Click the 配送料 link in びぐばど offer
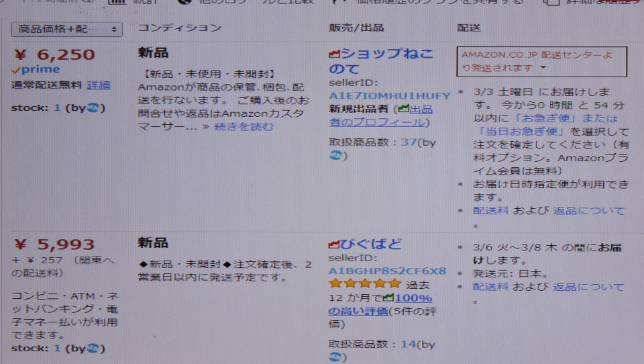Viewport: 644px width, 364px height. click(490, 287)
